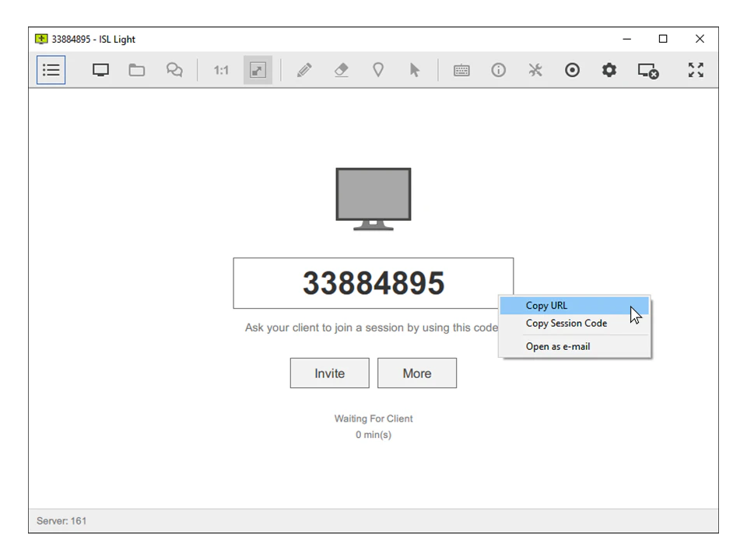Click the session recording circle icon
747x560 pixels.
click(572, 70)
